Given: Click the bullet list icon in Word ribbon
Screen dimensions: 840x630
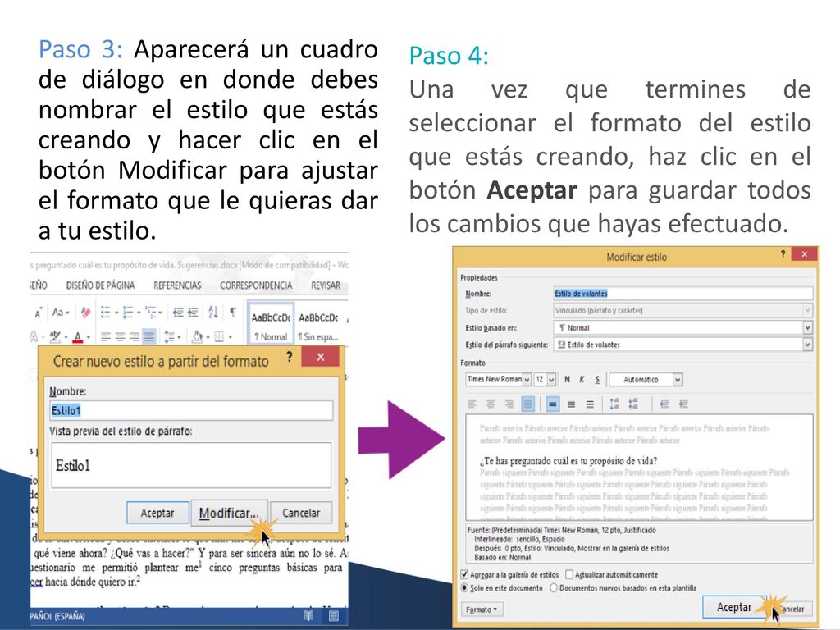Looking at the screenshot, I should (x=106, y=312).
